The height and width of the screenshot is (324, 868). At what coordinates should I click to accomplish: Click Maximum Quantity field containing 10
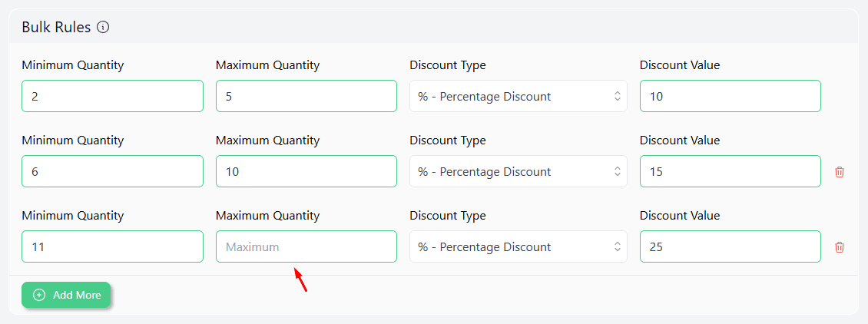(306, 171)
